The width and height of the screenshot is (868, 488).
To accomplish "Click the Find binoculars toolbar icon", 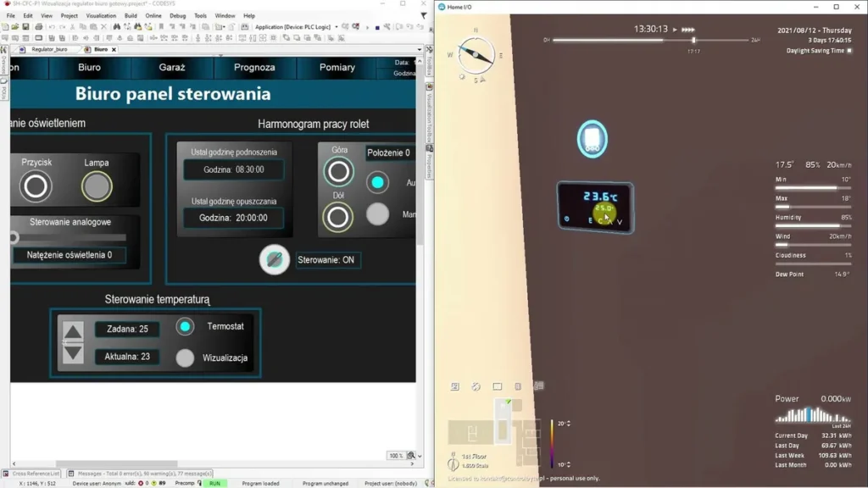I will pos(117,26).
